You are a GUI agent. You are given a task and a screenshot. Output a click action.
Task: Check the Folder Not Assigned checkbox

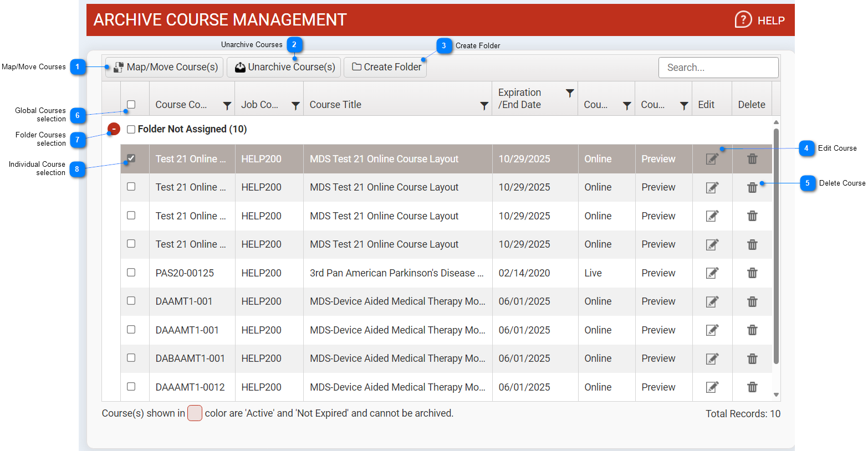(x=131, y=129)
